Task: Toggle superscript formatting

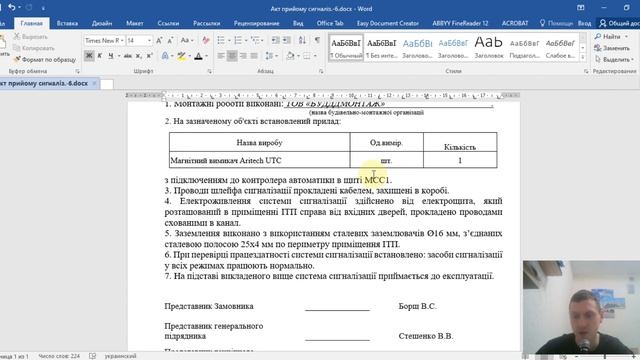Action: pyautogui.click(x=150, y=56)
